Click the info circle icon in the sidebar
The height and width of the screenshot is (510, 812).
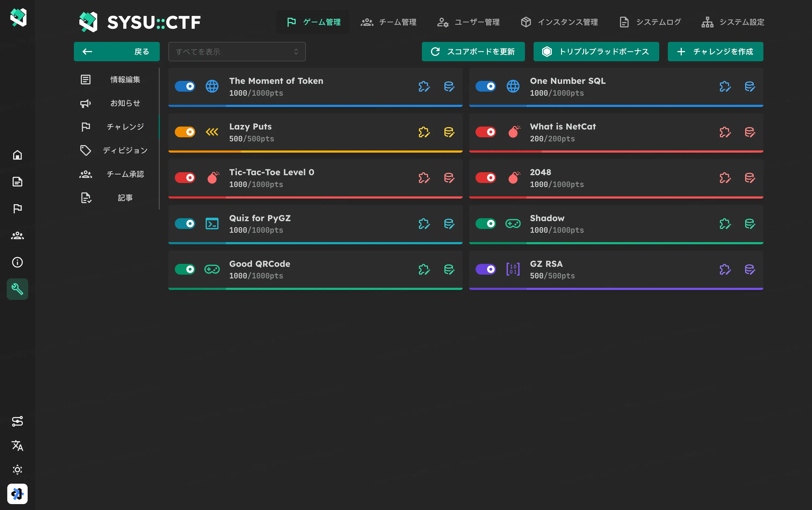[17, 262]
